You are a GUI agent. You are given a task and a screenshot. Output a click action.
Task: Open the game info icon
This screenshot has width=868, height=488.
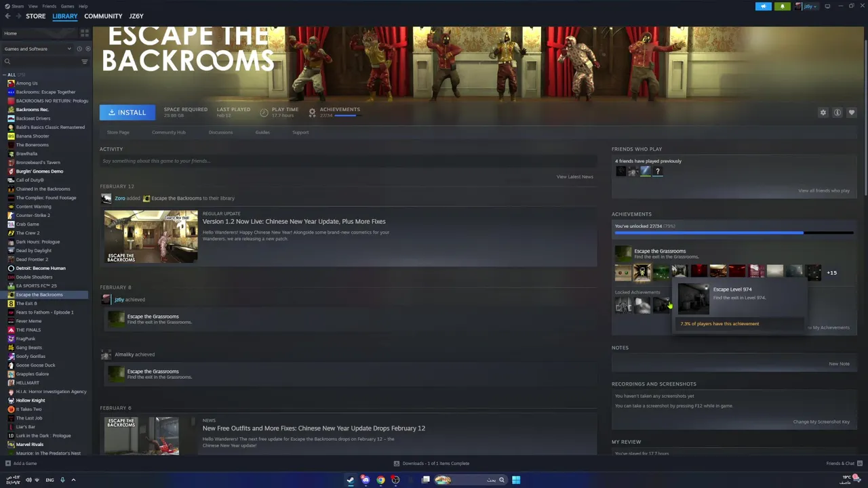[837, 113]
